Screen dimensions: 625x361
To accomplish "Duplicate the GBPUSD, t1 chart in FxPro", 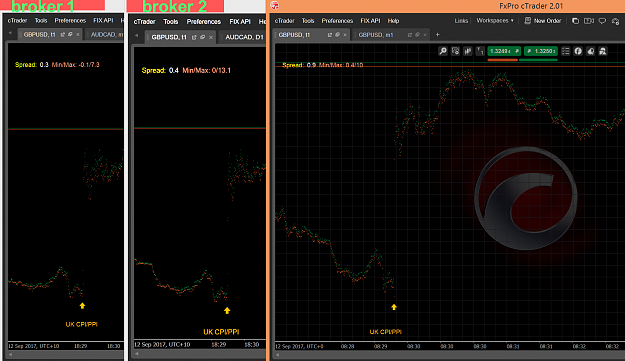I will point(337,35).
